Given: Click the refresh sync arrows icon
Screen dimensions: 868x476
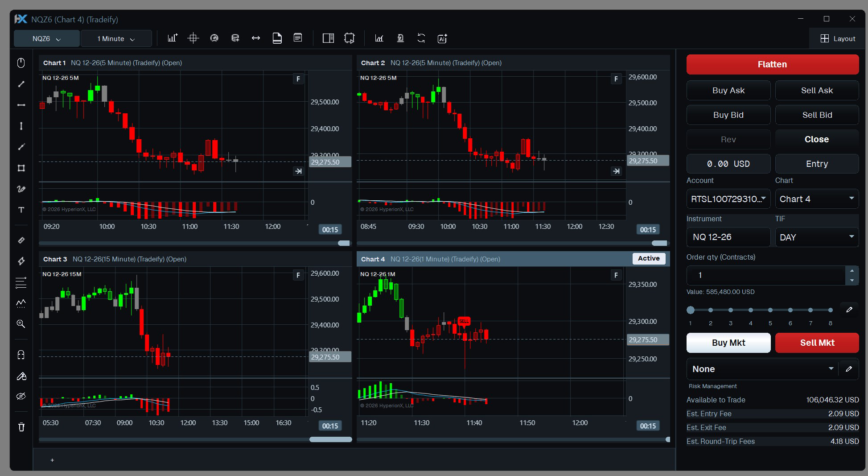Looking at the screenshot, I should 421,38.
